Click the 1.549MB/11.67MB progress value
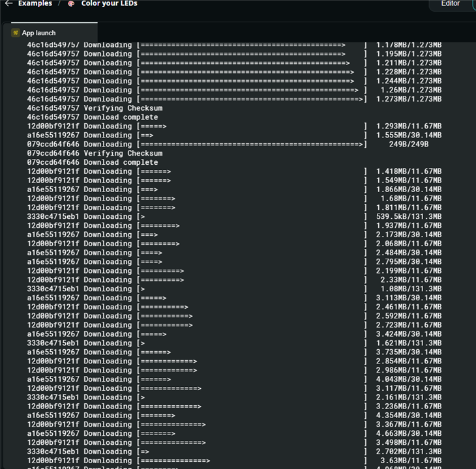The width and height of the screenshot is (476, 469). tap(409, 180)
